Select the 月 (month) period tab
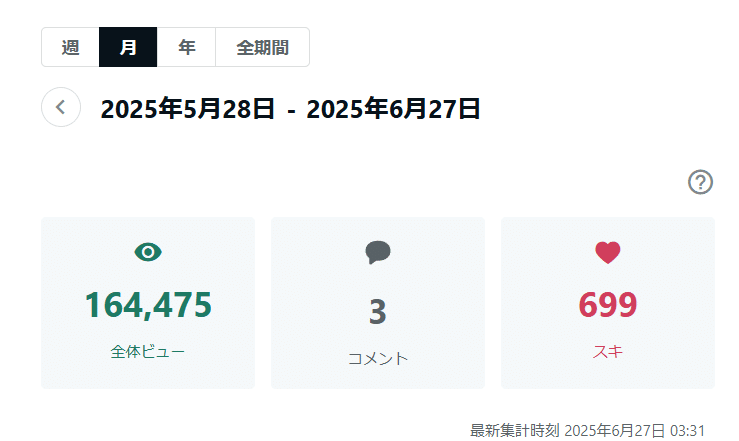The width and height of the screenshot is (739, 441). tap(128, 47)
